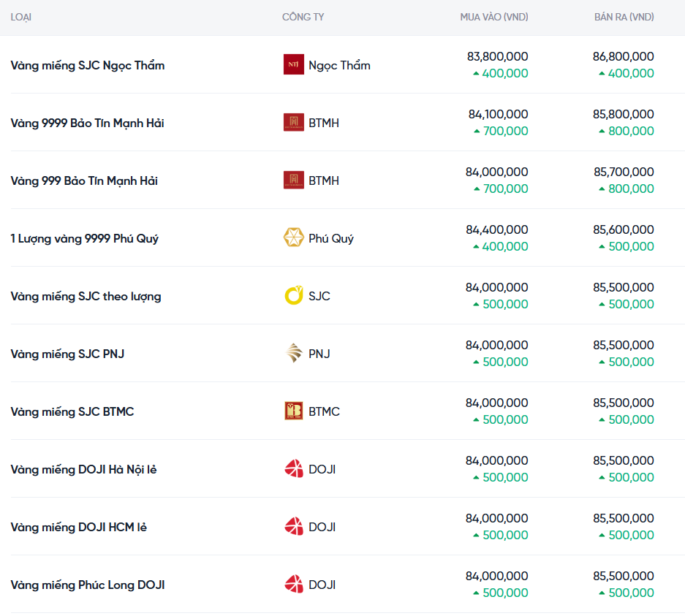Click the CÔNG TY column header
The image size is (685, 616).
(303, 17)
